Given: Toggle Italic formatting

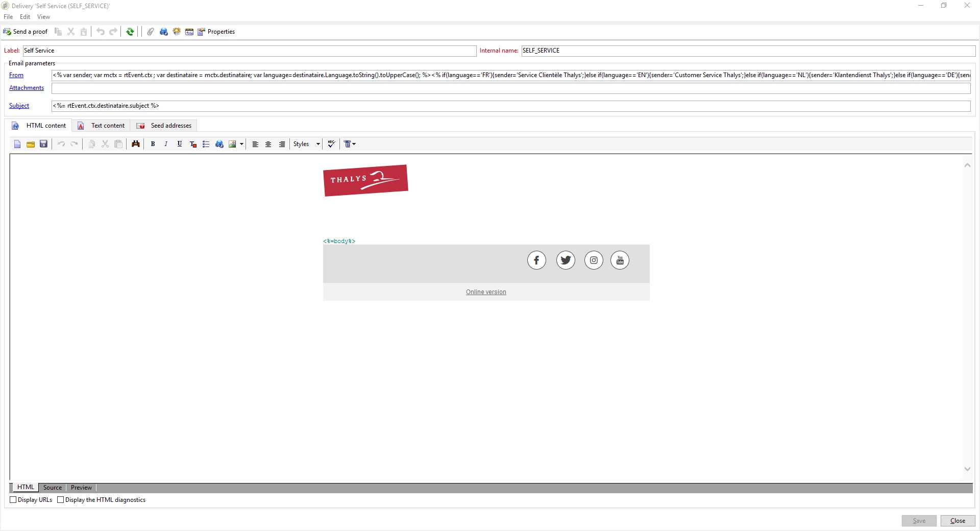Looking at the screenshot, I should [x=166, y=144].
